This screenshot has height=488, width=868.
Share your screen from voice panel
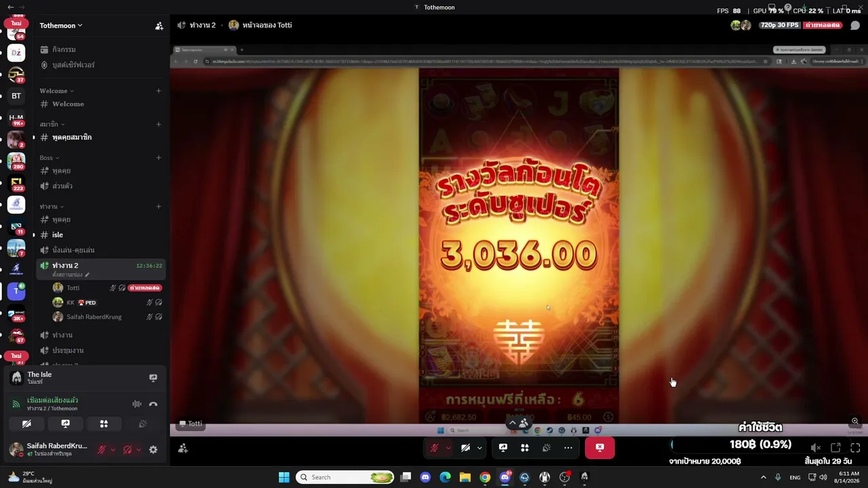(x=65, y=424)
